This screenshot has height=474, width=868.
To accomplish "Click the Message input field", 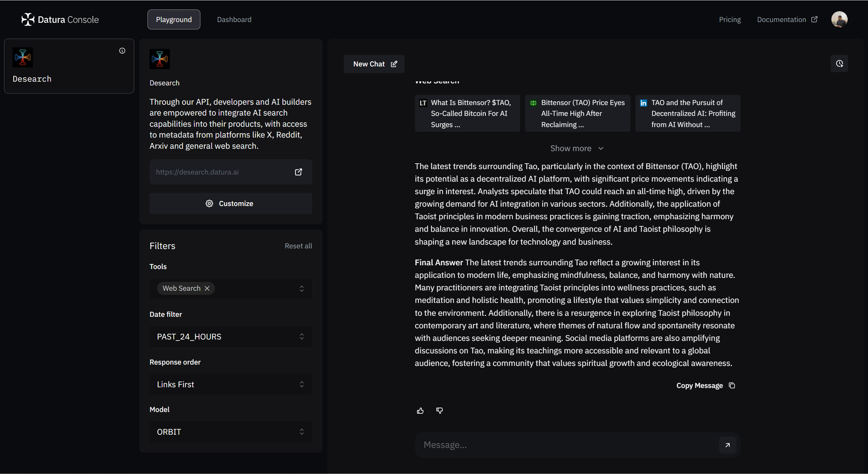I will (566, 445).
